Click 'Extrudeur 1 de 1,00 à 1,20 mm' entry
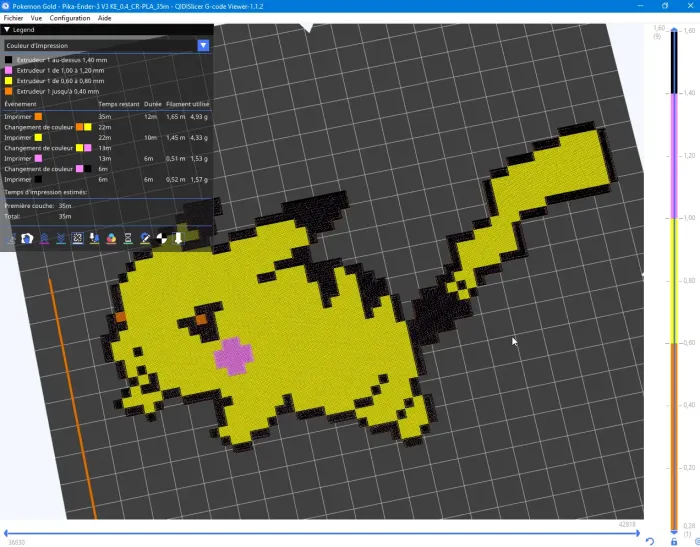 click(x=60, y=71)
